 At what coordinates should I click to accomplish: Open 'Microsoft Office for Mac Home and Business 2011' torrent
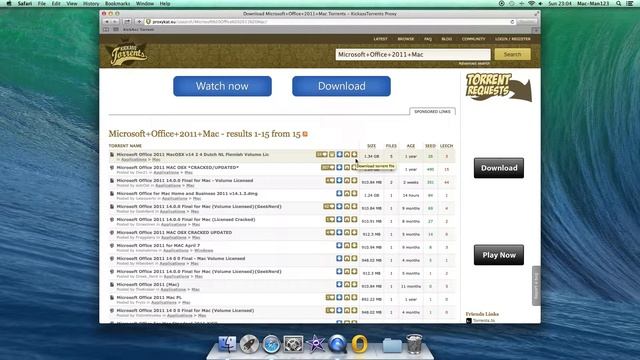[x=187, y=193]
